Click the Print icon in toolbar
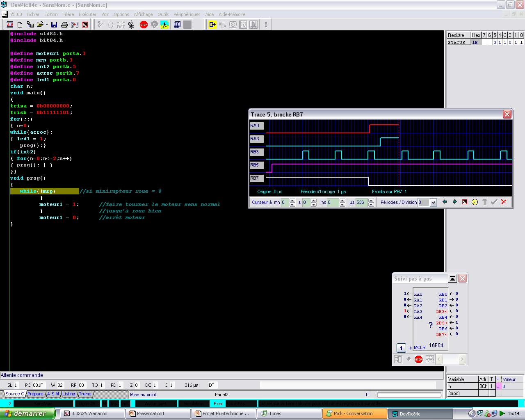Viewport: 525px width, 420px height. tap(64, 25)
